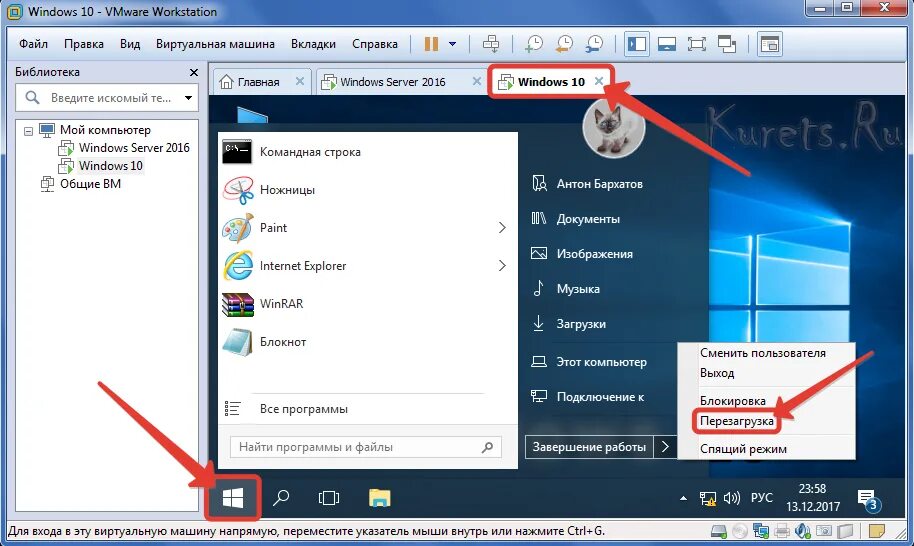The width and height of the screenshot is (914, 546).
Task: Open dropdown arrow next to Pause button
Action: (452, 44)
